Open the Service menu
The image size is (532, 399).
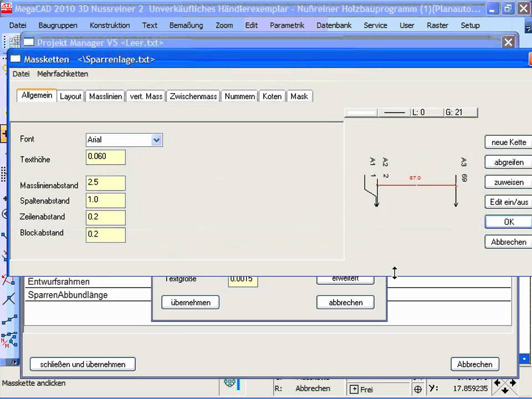(x=375, y=25)
